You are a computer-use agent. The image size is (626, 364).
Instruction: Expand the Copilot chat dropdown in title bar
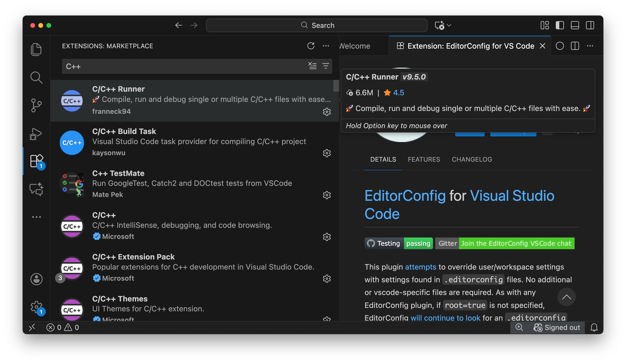(449, 25)
